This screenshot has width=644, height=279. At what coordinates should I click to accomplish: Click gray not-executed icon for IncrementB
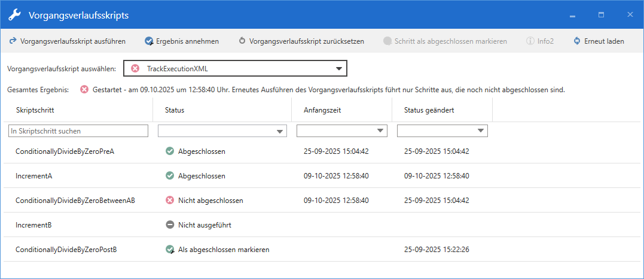[170, 225]
